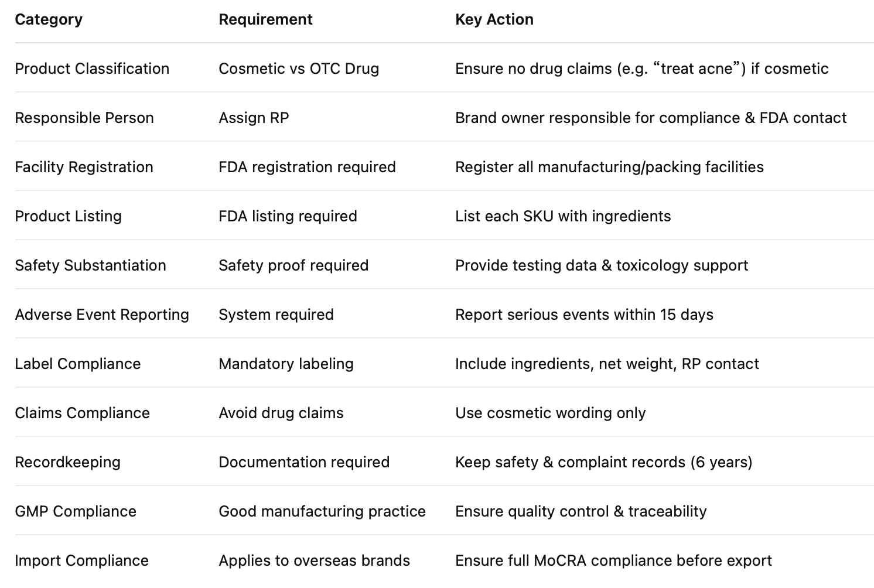This screenshot has height=588, width=874.
Task: Select the Recordkeeping row label
Action: pos(67,462)
